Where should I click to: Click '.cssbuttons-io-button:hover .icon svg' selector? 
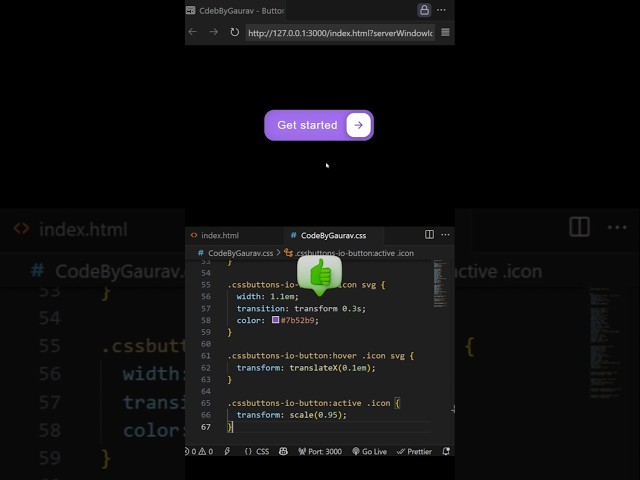[316, 356]
